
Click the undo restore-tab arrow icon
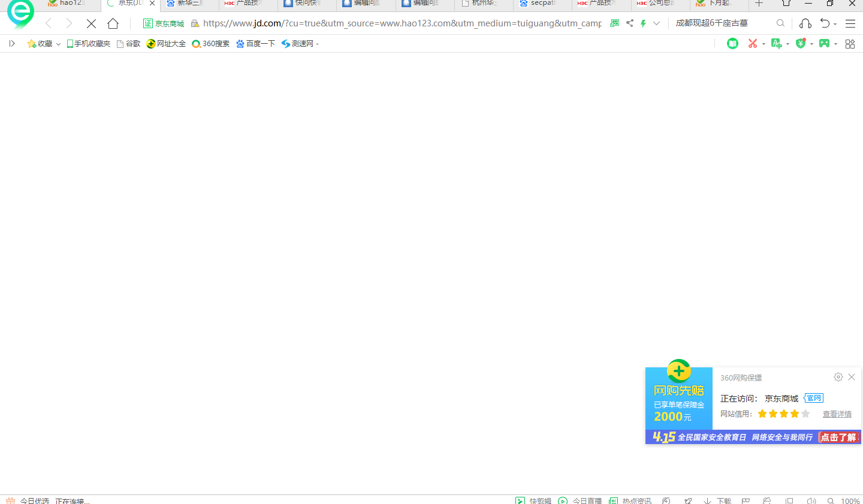(x=825, y=23)
